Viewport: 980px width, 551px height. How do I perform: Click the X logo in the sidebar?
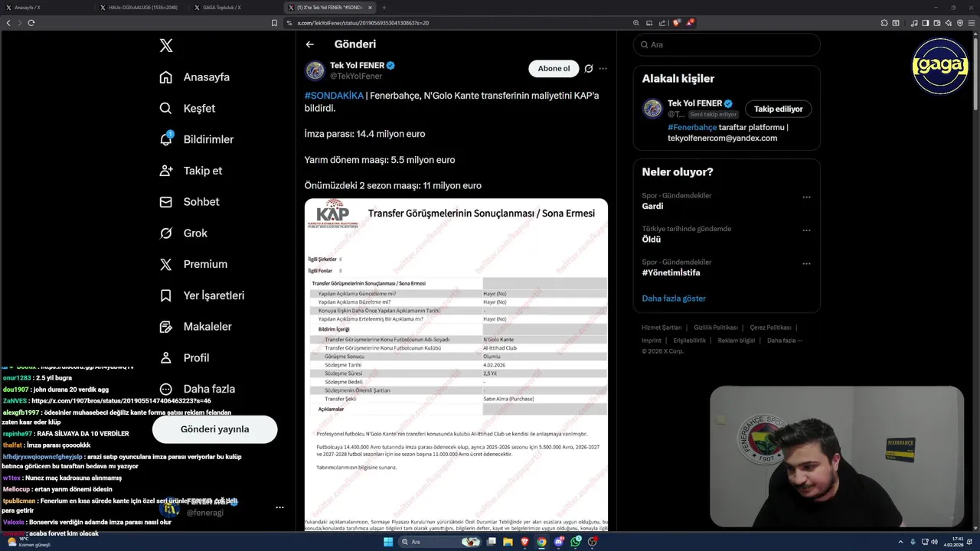tap(166, 46)
